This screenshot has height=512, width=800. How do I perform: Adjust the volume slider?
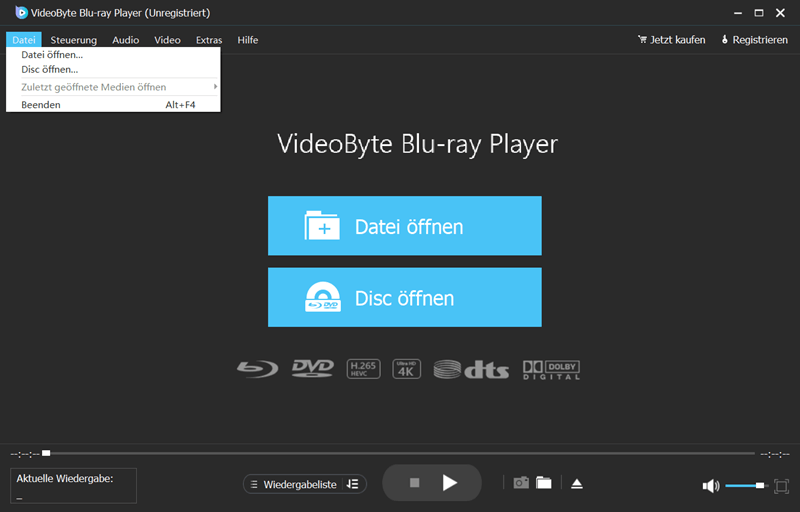click(745, 485)
